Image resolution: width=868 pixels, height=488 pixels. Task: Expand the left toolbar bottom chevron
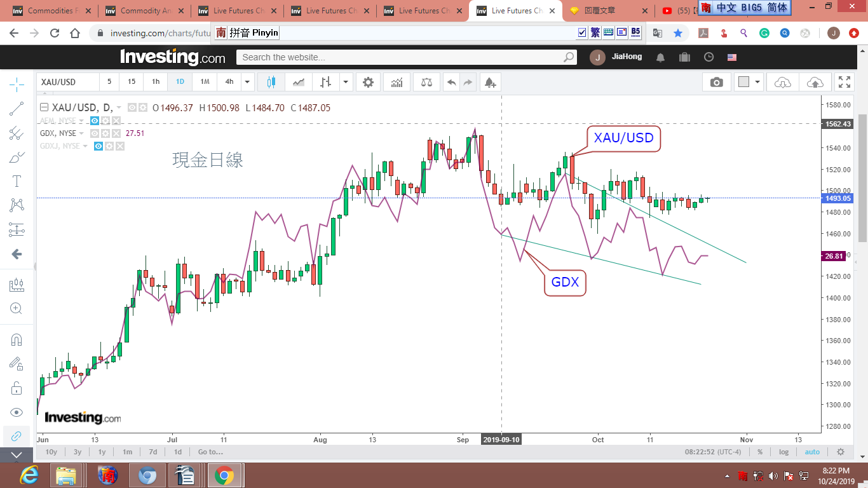pyautogui.click(x=17, y=455)
